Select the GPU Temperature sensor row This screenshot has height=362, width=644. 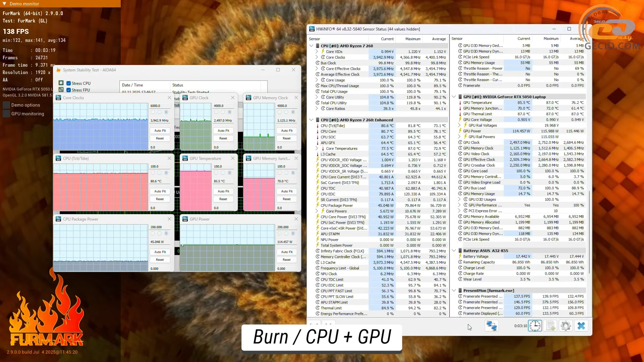[x=477, y=103]
